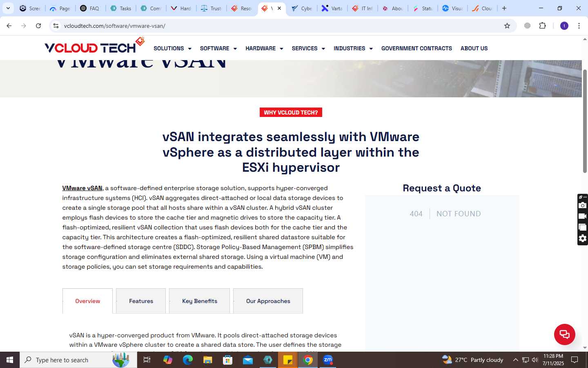Open Mail app from taskbar
Viewport: 588px width, 368px height.
248,360
